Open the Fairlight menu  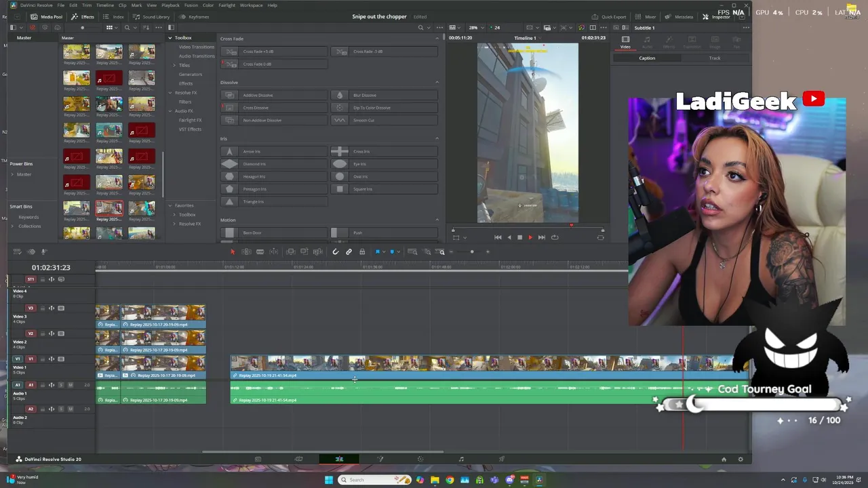click(x=226, y=5)
